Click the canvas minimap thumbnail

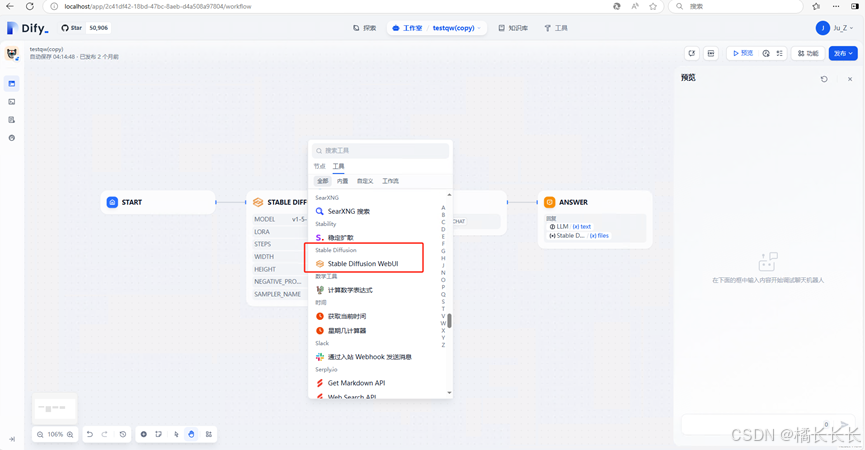point(55,409)
